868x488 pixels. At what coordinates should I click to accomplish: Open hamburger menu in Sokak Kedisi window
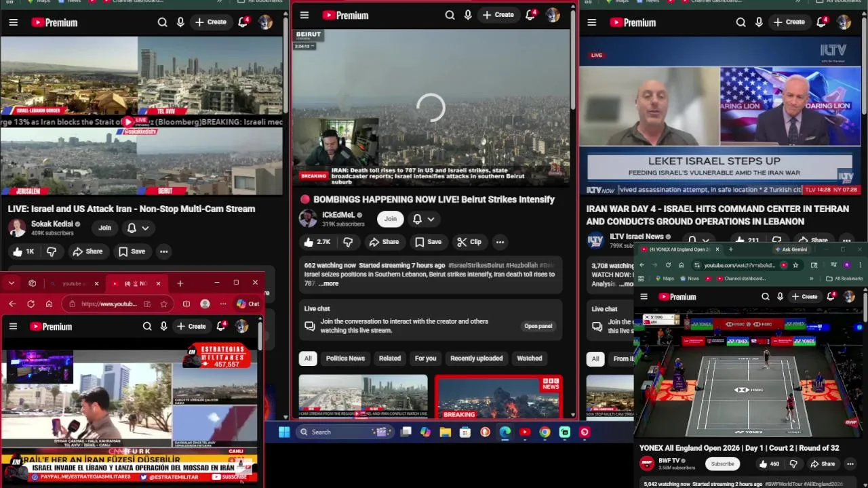coord(13,22)
